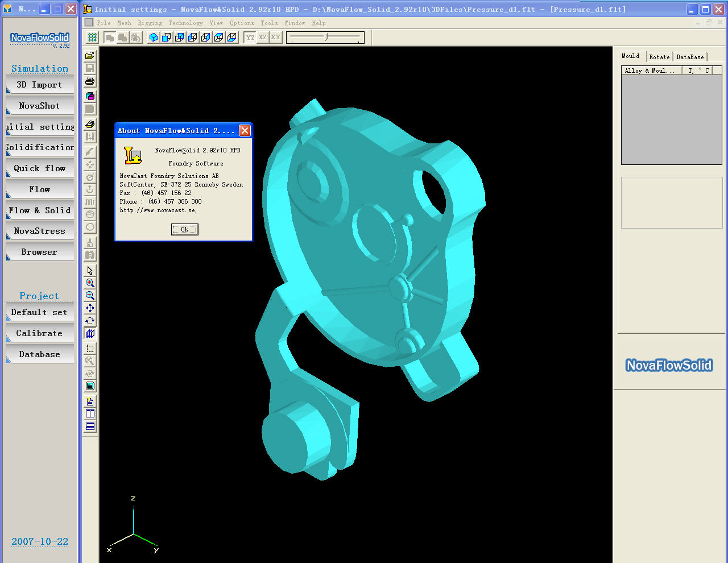Activate the zoom out magnifier tool

(90, 296)
